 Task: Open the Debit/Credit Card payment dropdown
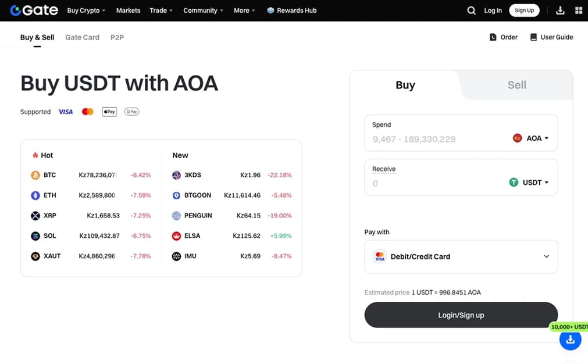click(461, 257)
